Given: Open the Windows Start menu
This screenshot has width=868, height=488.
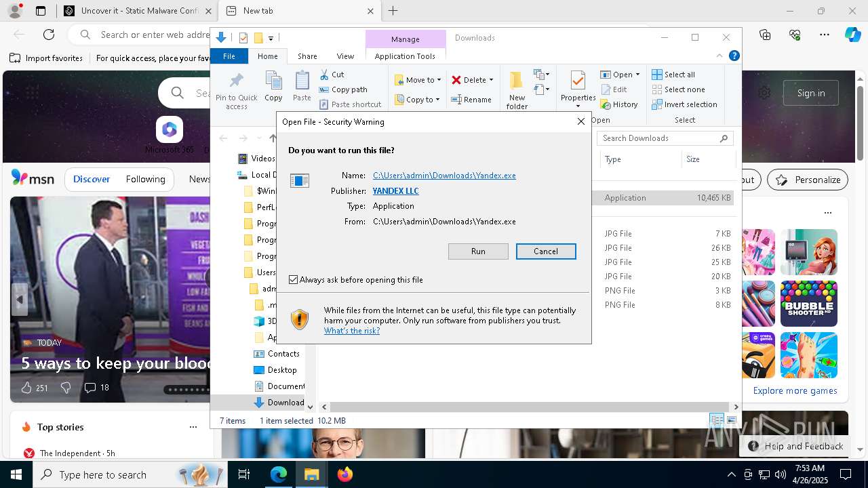Looking at the screenshot, I should (16, 474).
